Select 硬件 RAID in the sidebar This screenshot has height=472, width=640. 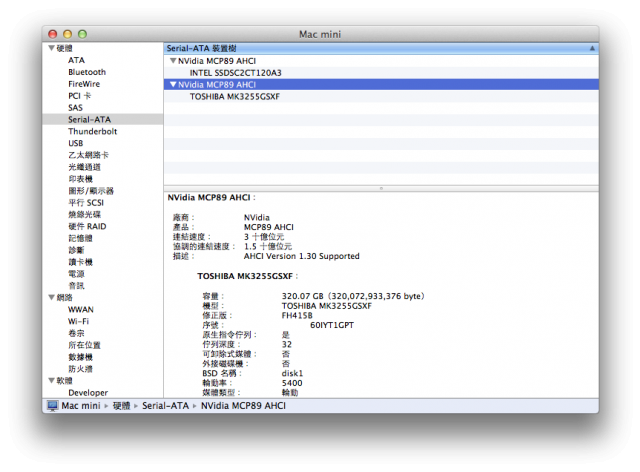coord(87,226)
